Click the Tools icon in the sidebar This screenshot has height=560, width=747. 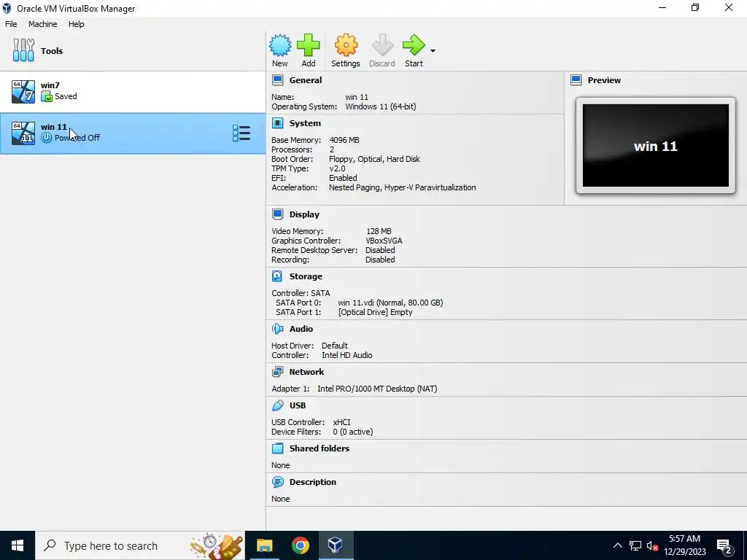click(x=23, y=50)
